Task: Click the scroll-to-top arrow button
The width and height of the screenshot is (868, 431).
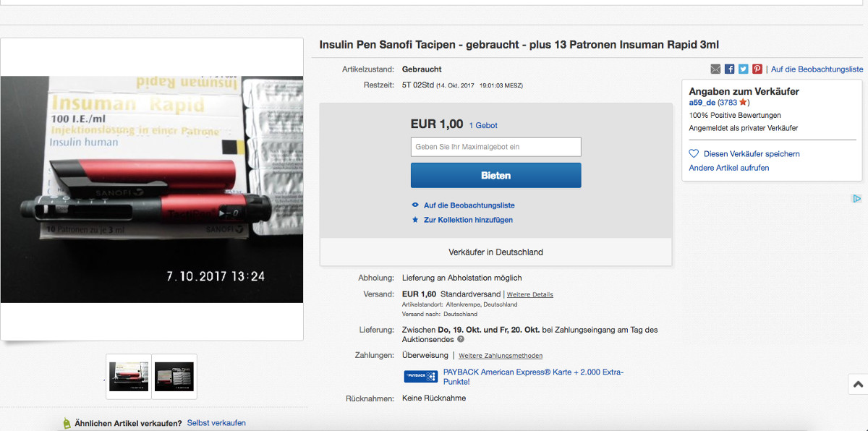Action: click(x=858, y=385)
